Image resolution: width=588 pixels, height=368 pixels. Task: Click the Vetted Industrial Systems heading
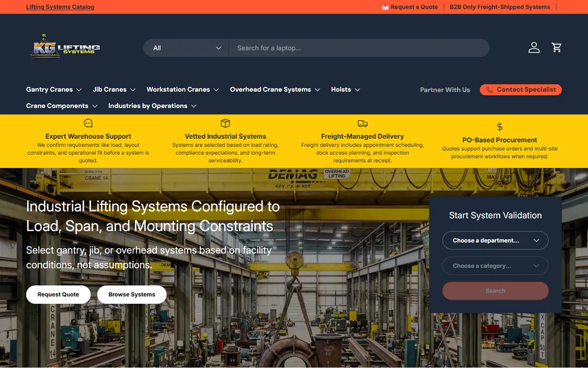(225, 136)
